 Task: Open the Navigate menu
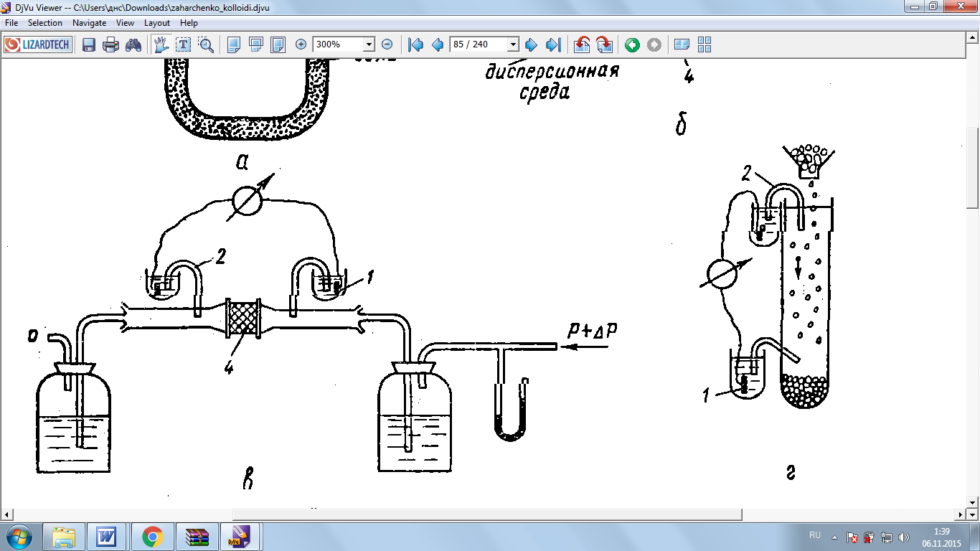(x=90, y=23)
